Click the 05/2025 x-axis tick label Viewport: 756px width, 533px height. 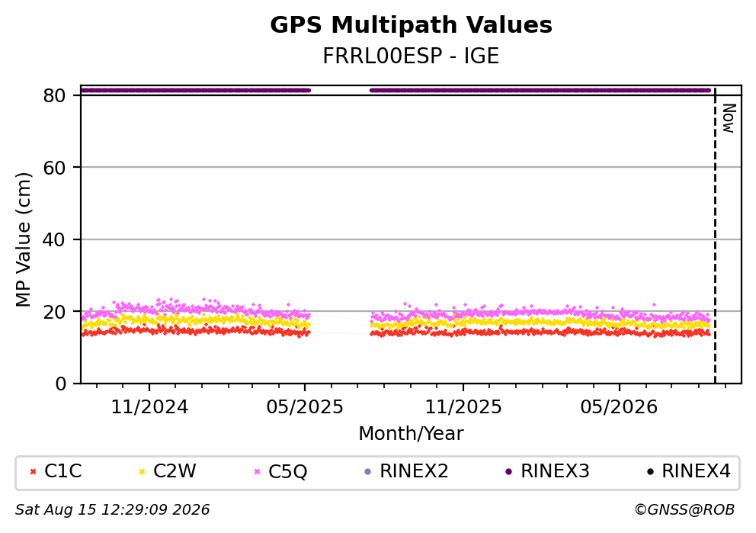(x=305, y=407)
